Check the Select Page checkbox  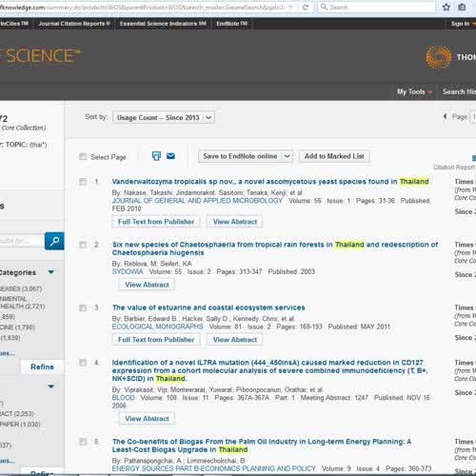[83, 156]
